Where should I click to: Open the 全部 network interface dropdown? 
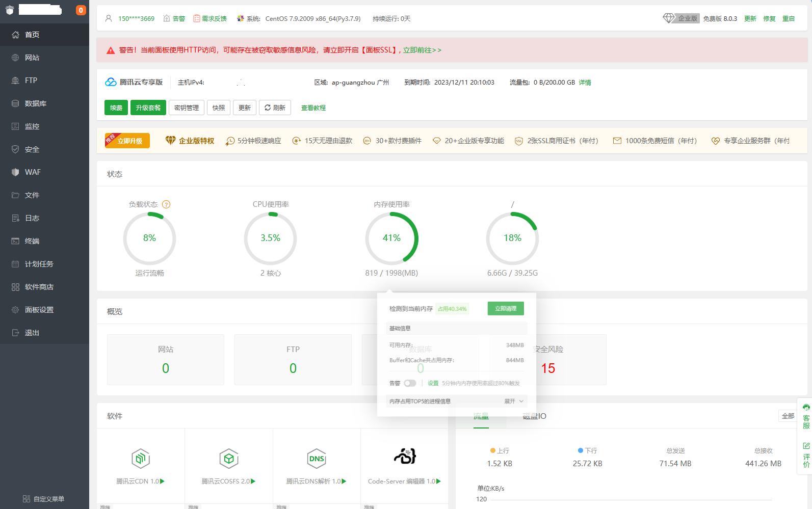coord(788,416)
